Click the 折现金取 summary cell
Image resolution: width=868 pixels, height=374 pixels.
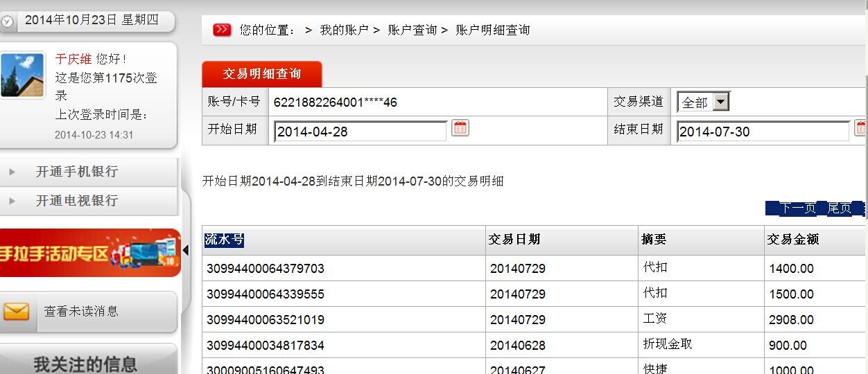(668, 344)
